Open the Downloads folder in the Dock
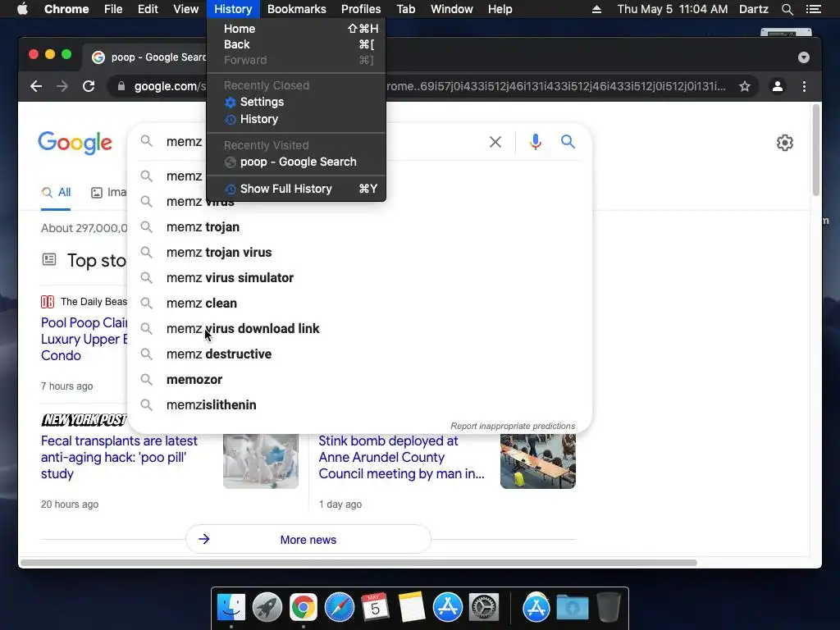Screen dimensions: 840x630 572,607
